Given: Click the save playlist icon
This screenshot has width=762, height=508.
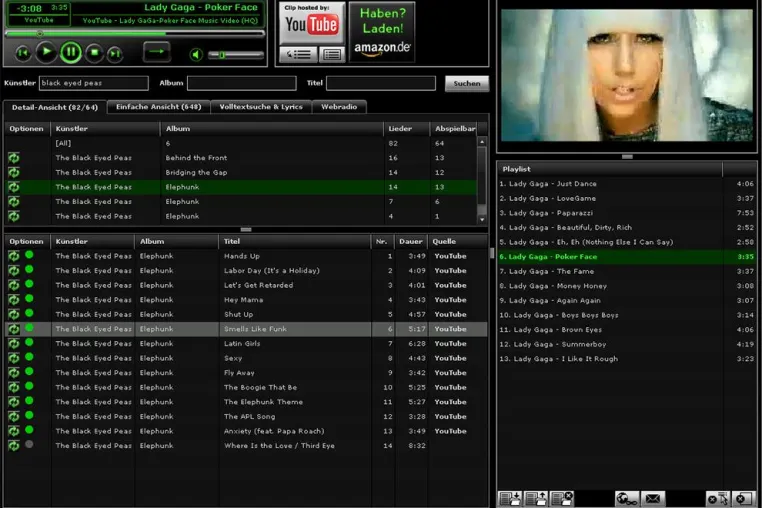Looking at the screenshot, I should click(x=536, y=498).
